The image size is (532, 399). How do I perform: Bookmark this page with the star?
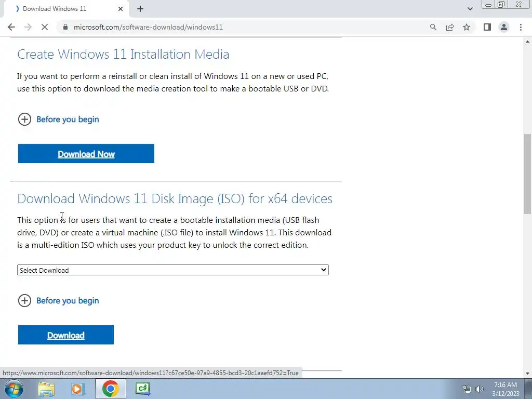(467, 27)
